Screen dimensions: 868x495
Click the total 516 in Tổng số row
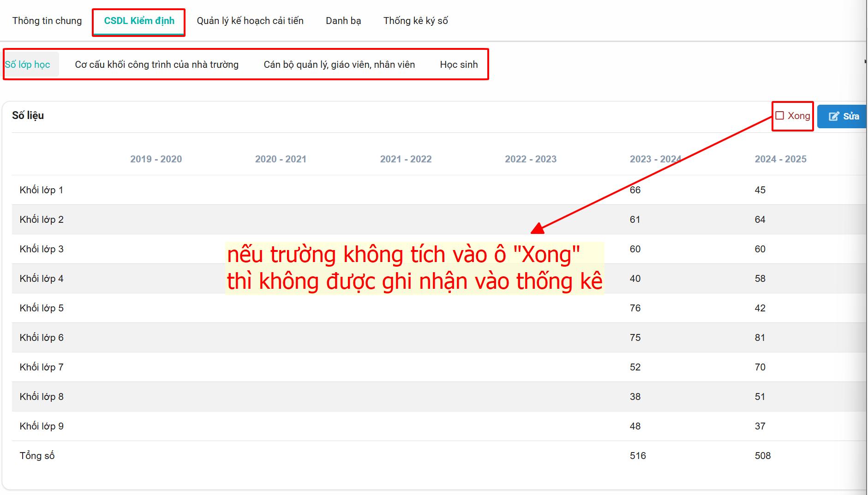click(x=638, y=456)
